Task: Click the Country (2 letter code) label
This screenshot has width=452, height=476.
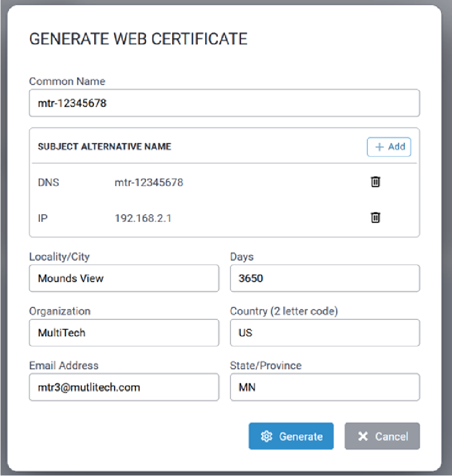Action: tap(284, 311)
